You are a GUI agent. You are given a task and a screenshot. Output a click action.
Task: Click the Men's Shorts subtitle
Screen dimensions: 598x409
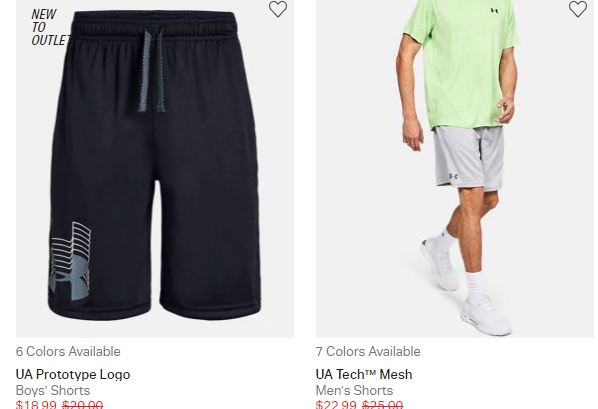point(354,390)
